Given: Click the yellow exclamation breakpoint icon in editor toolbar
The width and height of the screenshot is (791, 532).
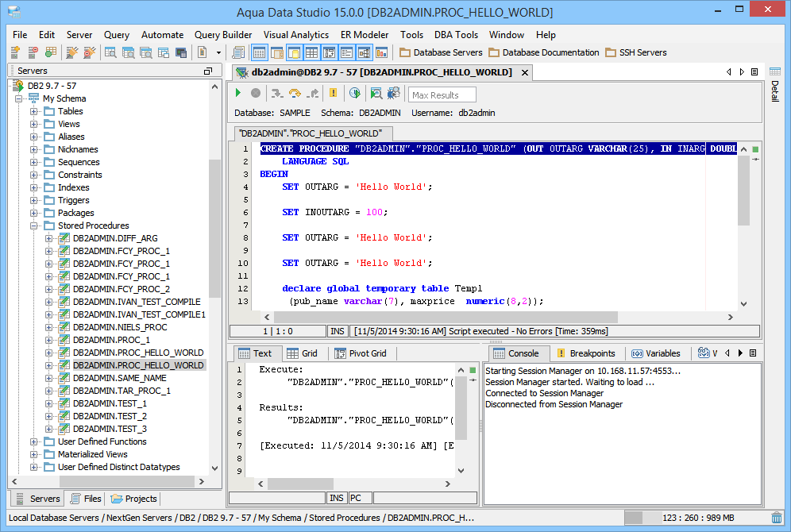Looking at the screenshot, I should point(333,94).
